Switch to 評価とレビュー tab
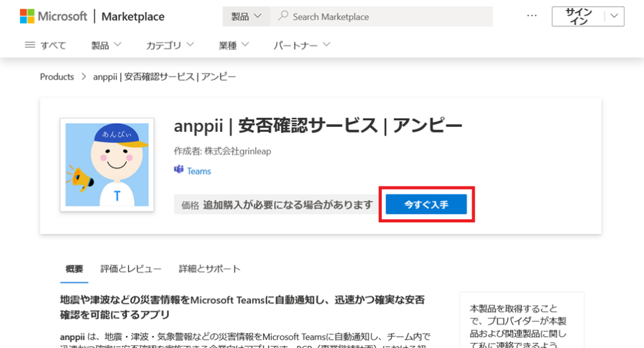Viewport: 644px width, 348px height. point(131,269)
